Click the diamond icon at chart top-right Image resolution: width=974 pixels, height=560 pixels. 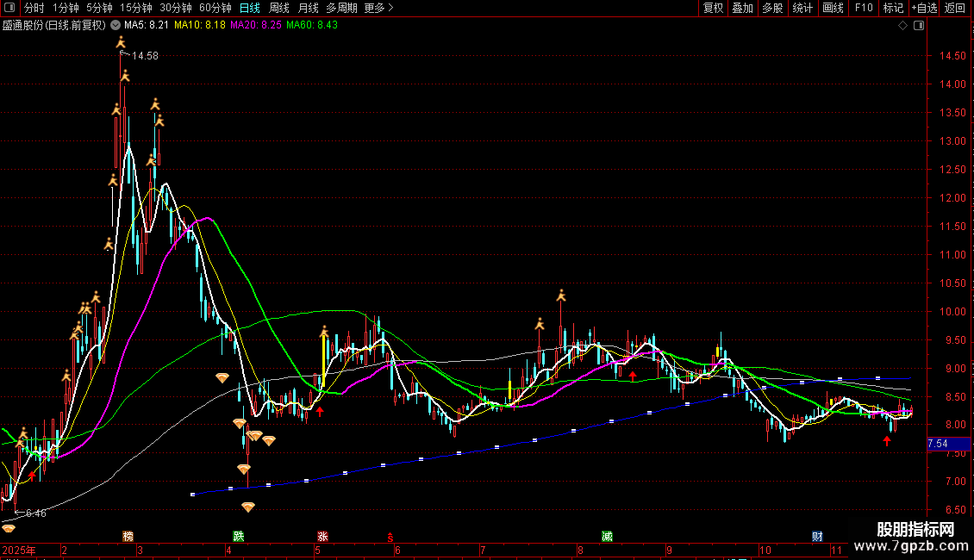click(x=902, y=26)
